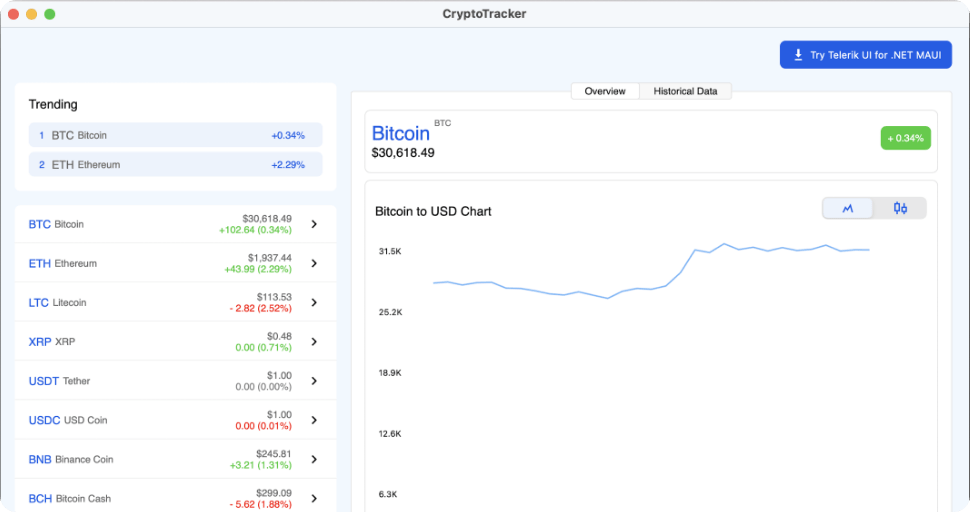Select the Overview tab
The width and height of the screenshot is (970, 512).
pos(605,91)
